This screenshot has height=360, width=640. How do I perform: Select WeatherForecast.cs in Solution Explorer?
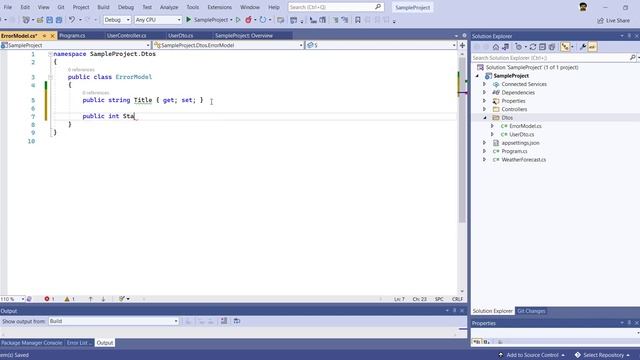524,160
